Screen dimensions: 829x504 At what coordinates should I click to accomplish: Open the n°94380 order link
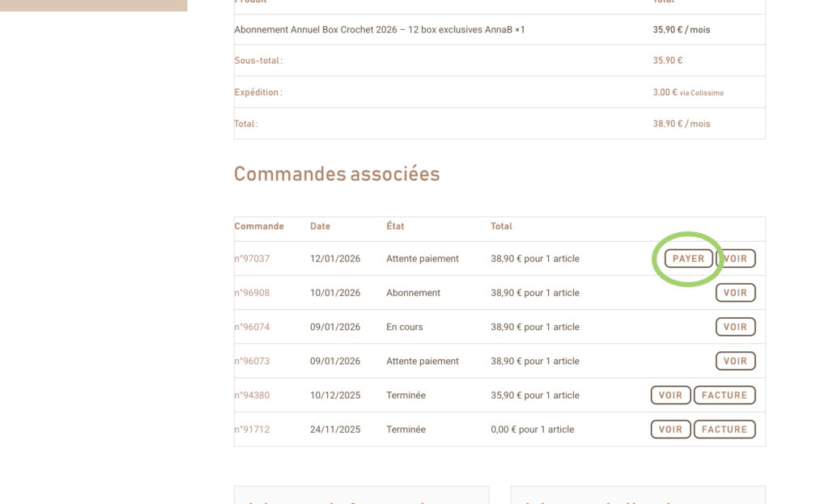coord(252,396)
